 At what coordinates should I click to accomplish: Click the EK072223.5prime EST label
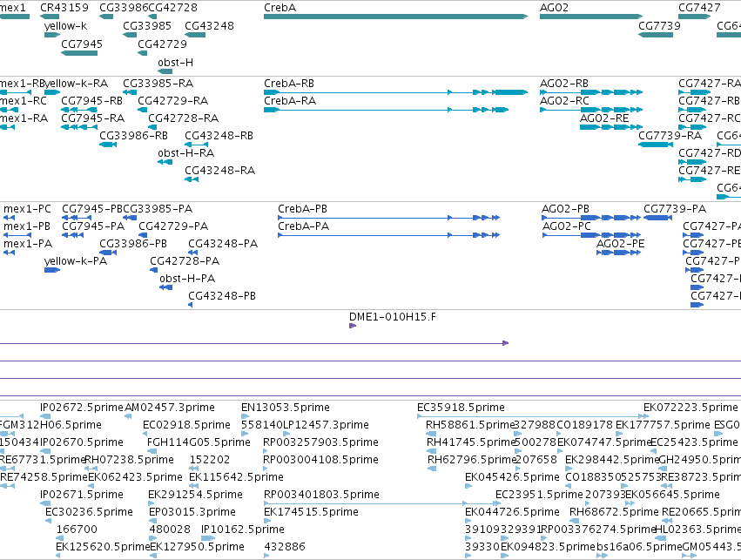pyautogui.click(x=690, y=408)
